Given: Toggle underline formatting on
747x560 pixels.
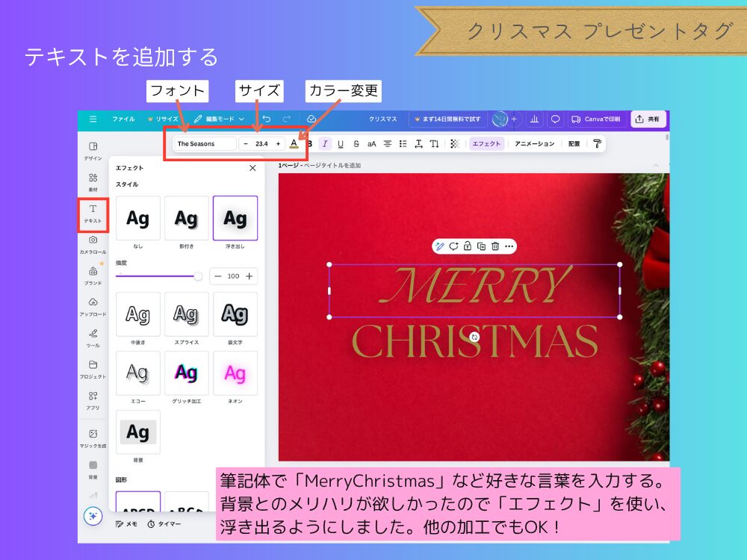Looking at the screenshot, I should coord(339,143).
